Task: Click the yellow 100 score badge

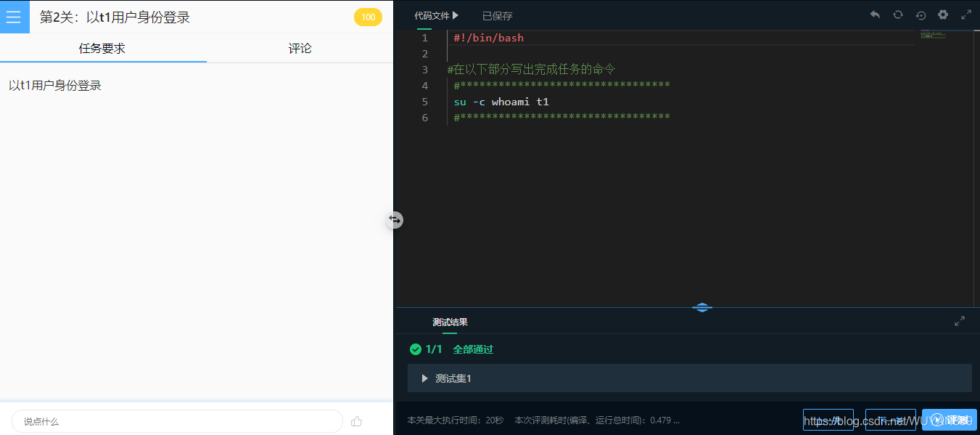Action: pos(368,16)
